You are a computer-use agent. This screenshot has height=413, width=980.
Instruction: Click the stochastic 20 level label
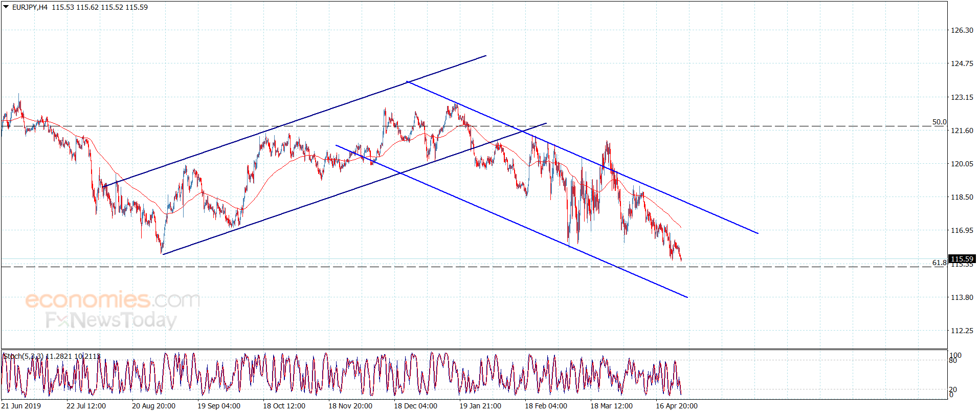pyautogui.click(x=953, y=389)
